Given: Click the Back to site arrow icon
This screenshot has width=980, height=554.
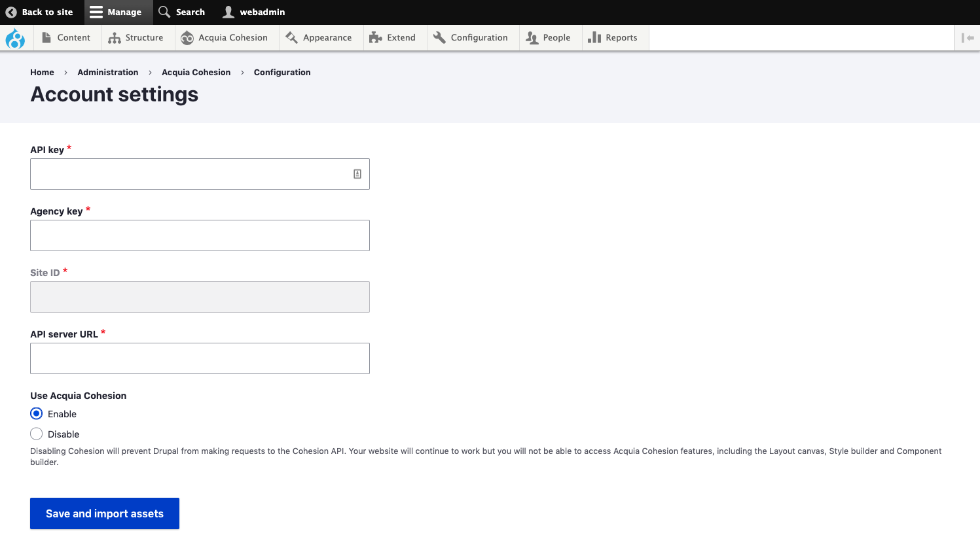Looking at the screenshot, I should coord(11,12).
